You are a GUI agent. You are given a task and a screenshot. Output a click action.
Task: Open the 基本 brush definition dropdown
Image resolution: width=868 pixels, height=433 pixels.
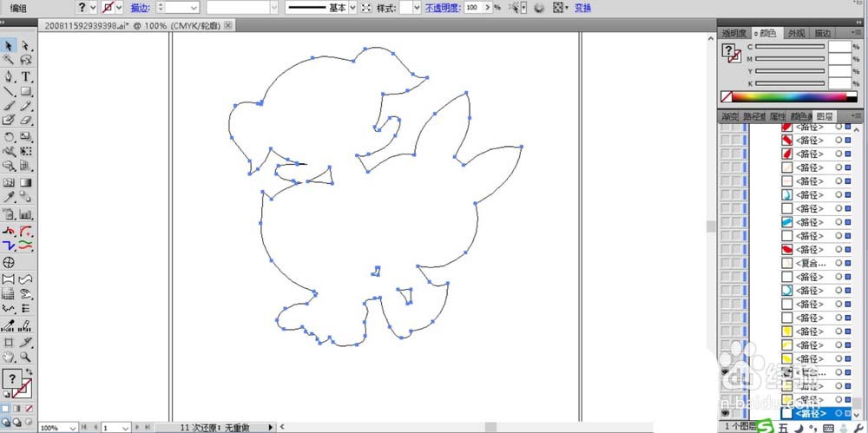click(x=352, y=8)
